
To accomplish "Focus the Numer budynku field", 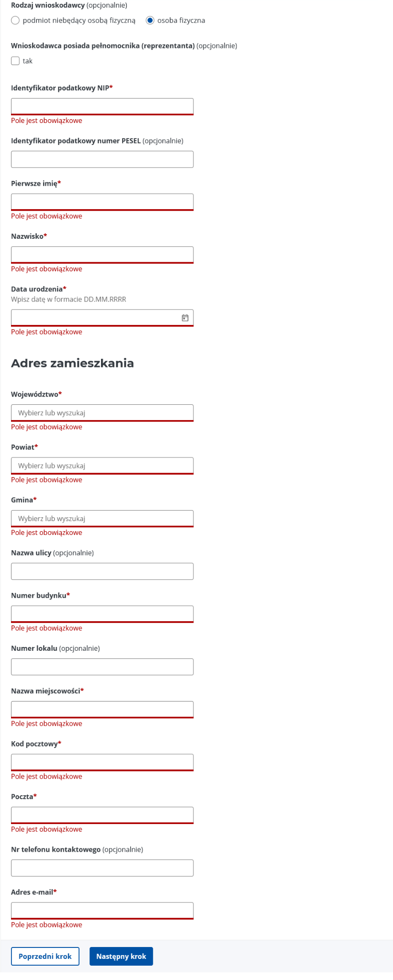I will [x=102, y=614].
